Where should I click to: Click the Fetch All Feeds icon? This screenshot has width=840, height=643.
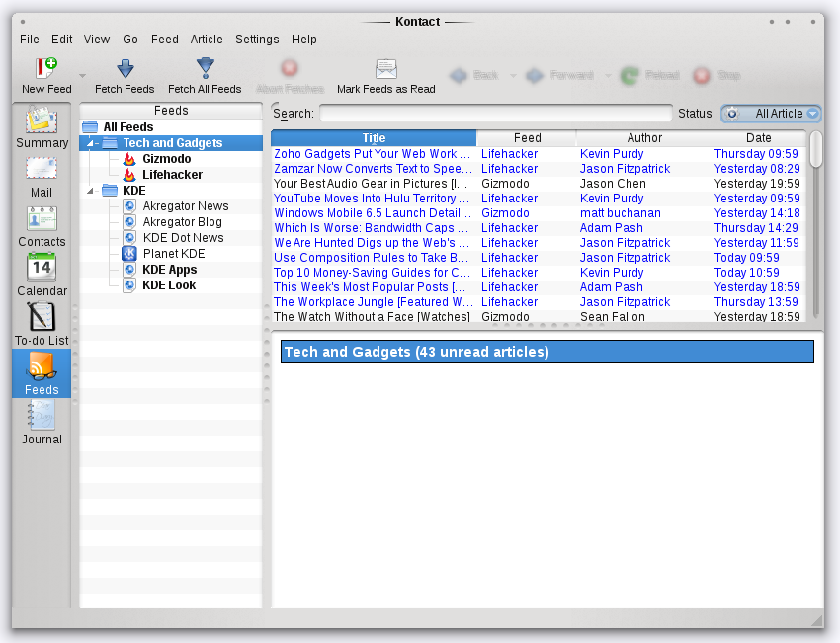pos(205,69)
